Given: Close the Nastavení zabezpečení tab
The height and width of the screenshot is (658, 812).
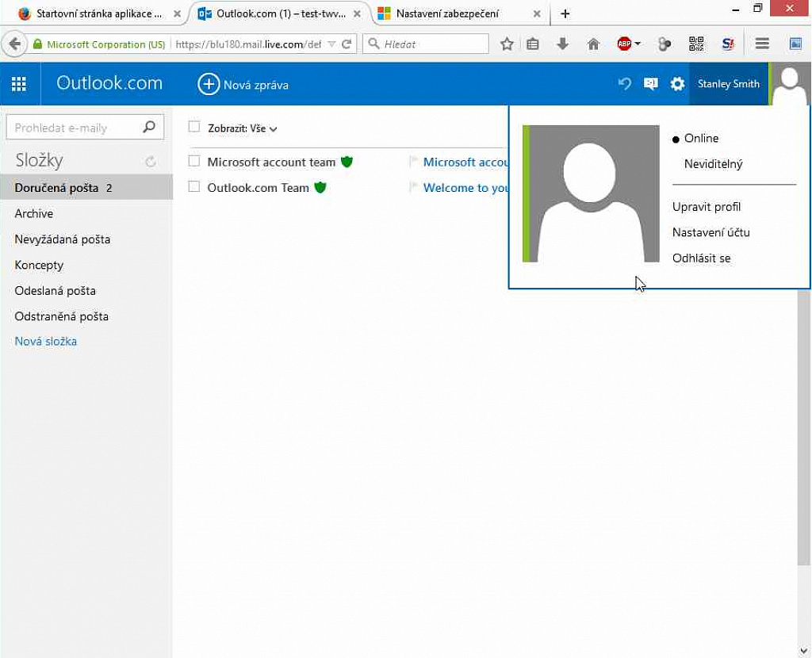Looking at the screenshot, I should click(x=537, y=14).
